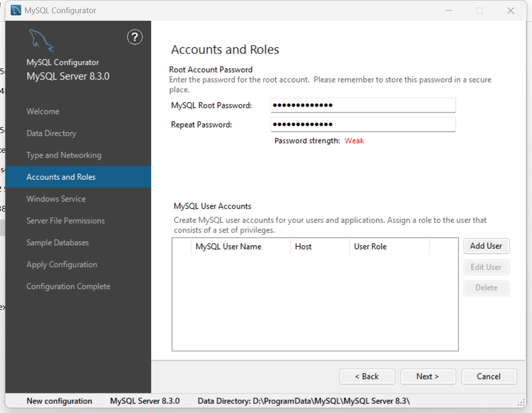Go back with the Back button
This screenshot has height=413, width=532.
[367, 376]
